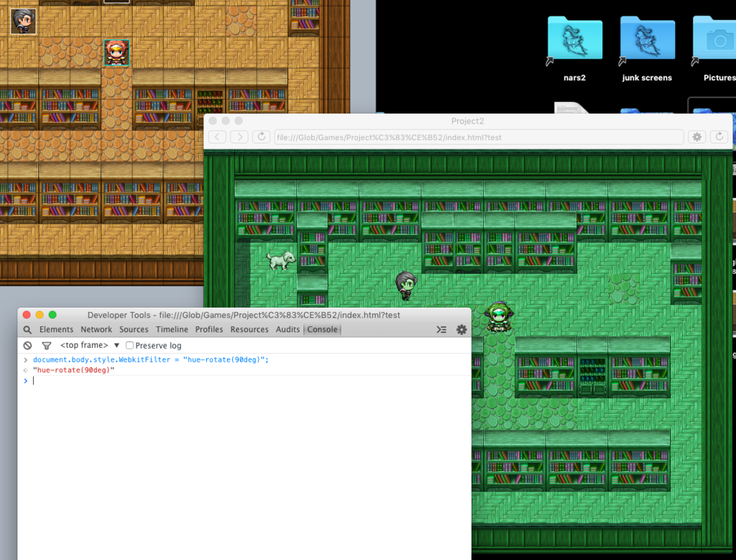Click the gear icon in the Project2 toolbar

point(696,137)
